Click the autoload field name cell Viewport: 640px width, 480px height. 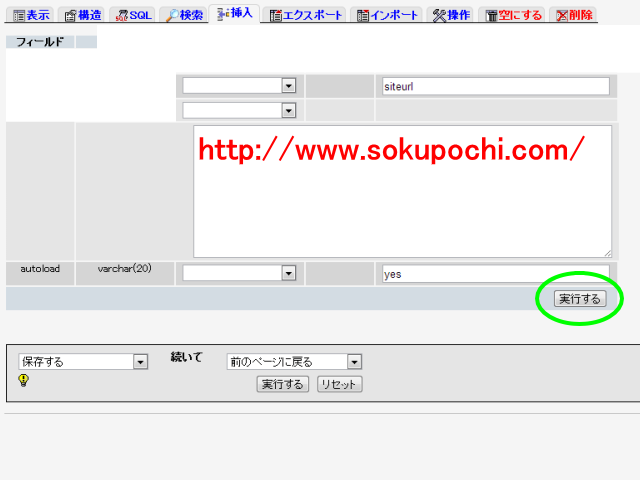click(40, 273)
